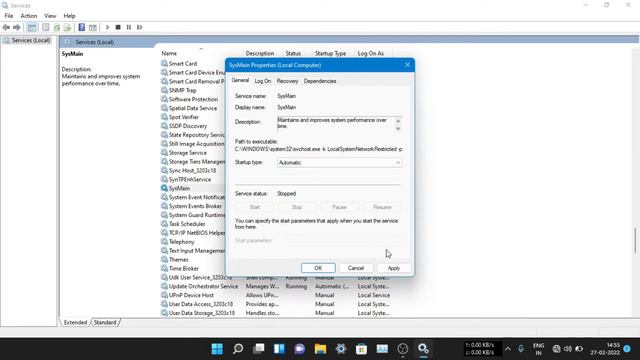Viewport: 640px width, 360px height.
Task: Select the SysMain service row
Action: [x=179, y=188]
